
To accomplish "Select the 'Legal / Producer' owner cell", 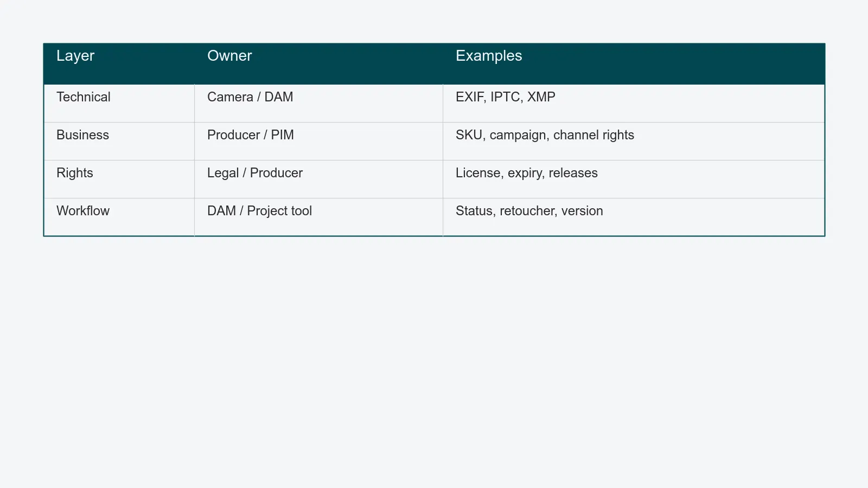I will (x=318, y=179).
